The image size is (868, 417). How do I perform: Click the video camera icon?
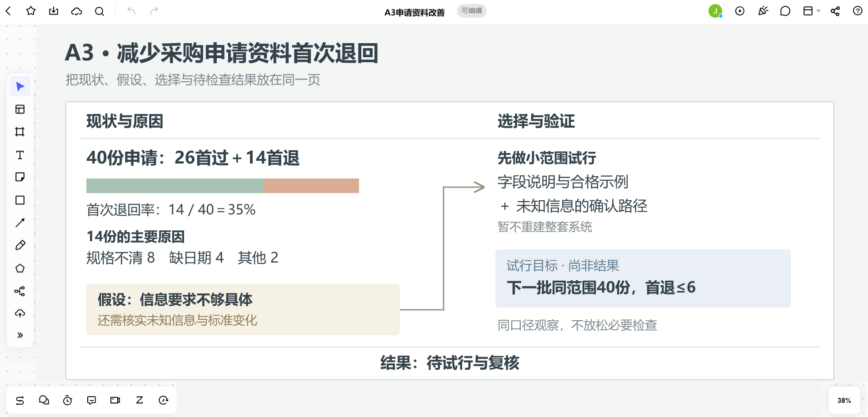coord(115,400)
